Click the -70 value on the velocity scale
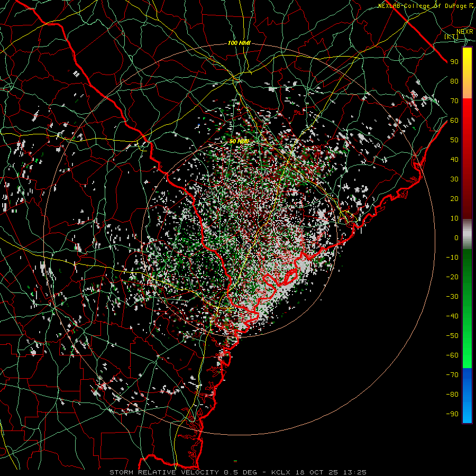This screenshot has height=476, width=476. (452, 375)
